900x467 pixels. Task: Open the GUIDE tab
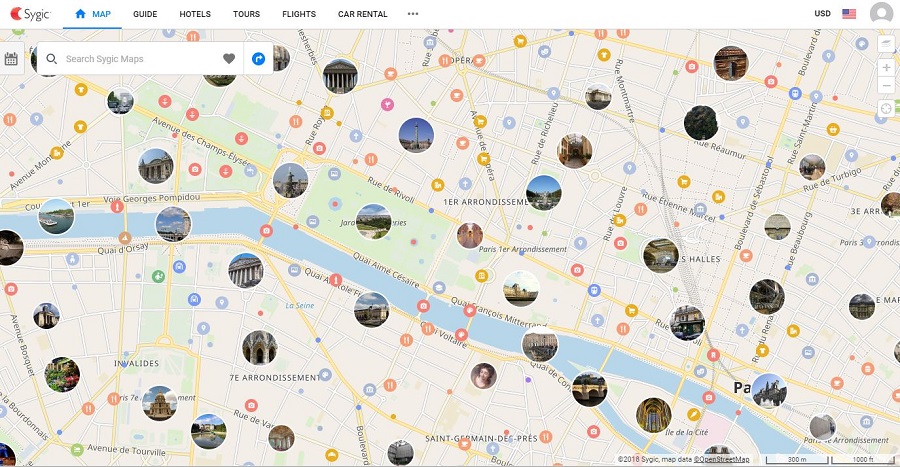[145, 14]
